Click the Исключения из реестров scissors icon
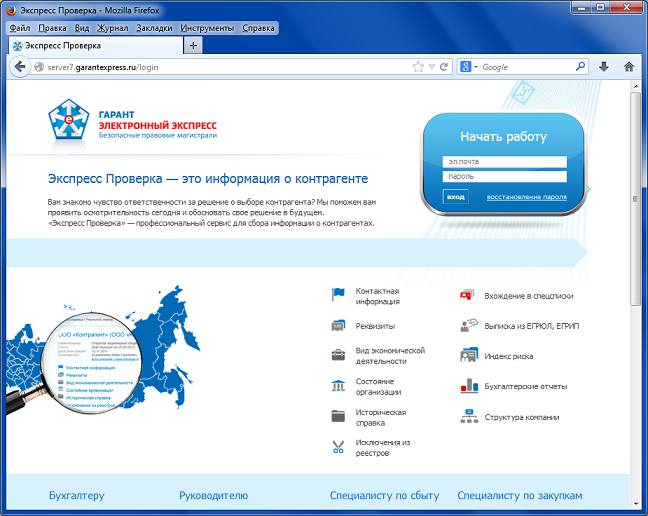Screen dimensions: 648x516 pos(338,447)
